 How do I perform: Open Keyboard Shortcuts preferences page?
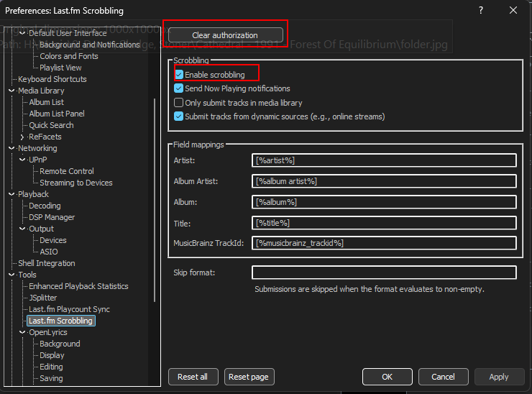(52, 79)
